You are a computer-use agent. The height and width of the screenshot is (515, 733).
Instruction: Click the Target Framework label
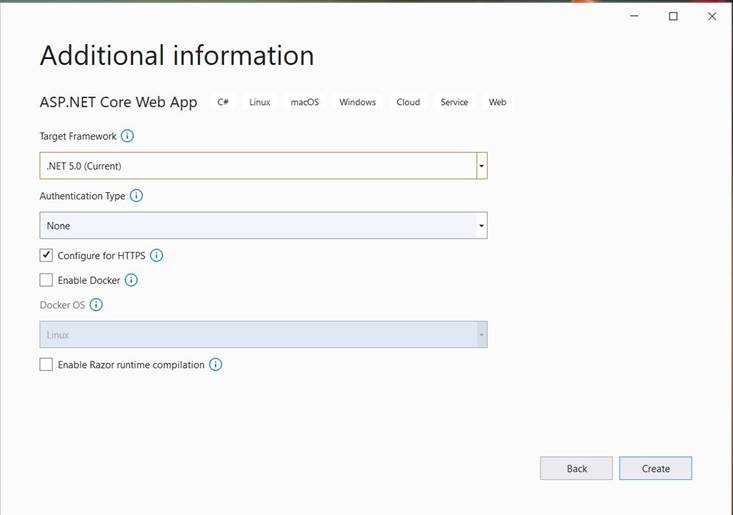78,136
